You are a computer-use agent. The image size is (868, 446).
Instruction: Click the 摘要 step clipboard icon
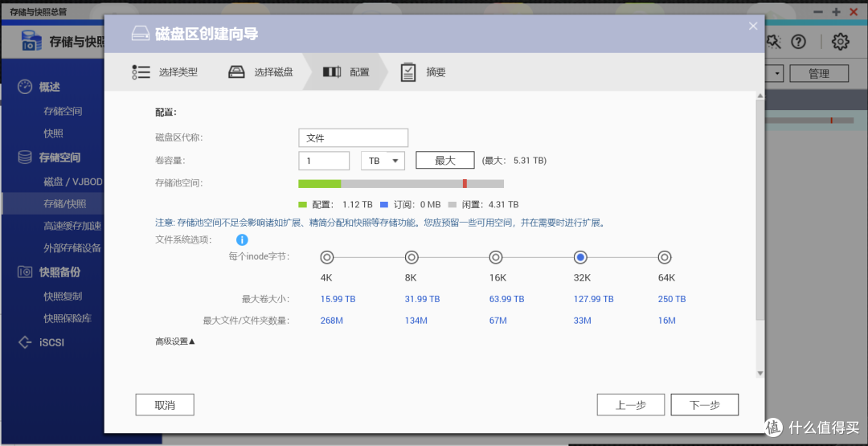coord(408,72)
